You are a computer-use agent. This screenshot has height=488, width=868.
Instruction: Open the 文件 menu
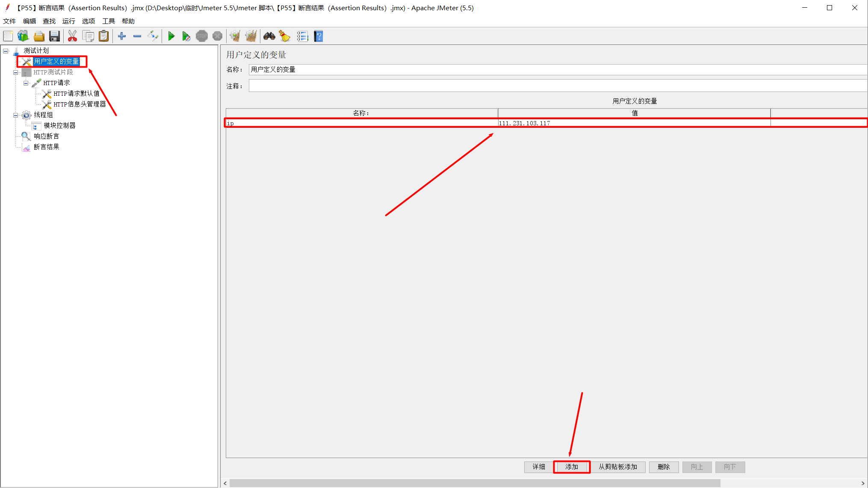(x=9, y=21)
